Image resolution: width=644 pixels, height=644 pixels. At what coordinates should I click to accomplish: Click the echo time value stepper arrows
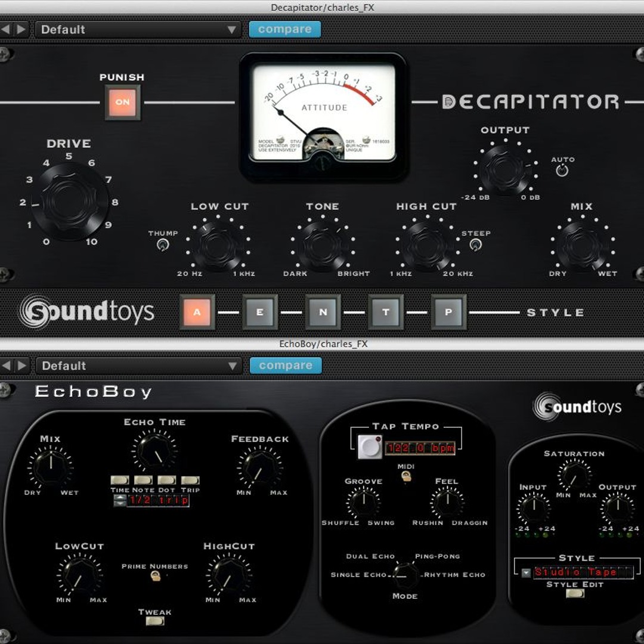click(119, 501)
